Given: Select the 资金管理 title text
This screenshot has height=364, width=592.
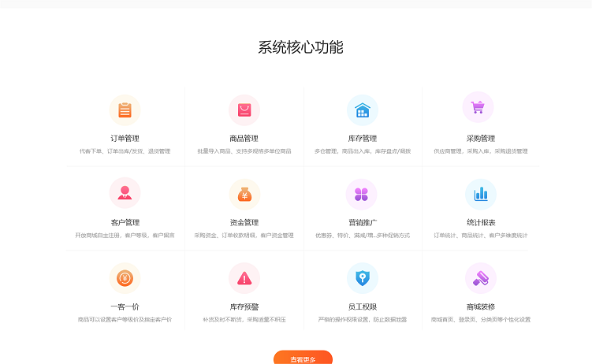Looking at the screenshot, I should click(244, 222).
